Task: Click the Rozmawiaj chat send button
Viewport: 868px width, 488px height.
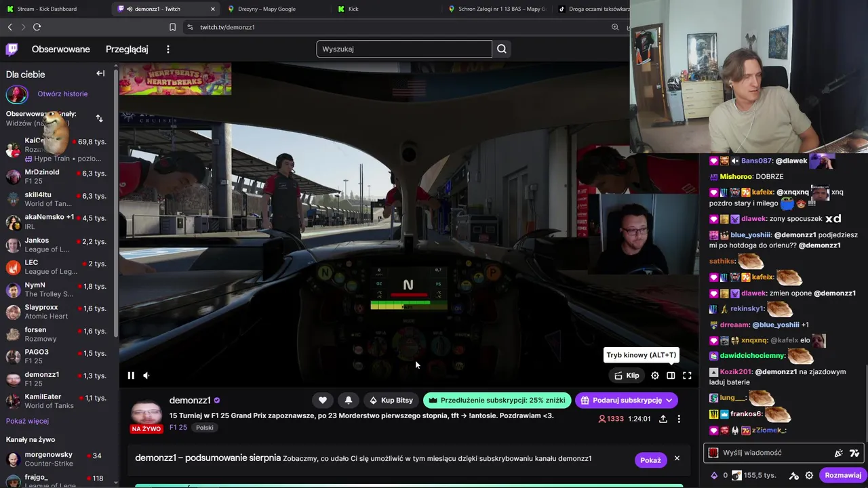Action: click(843, 475)
